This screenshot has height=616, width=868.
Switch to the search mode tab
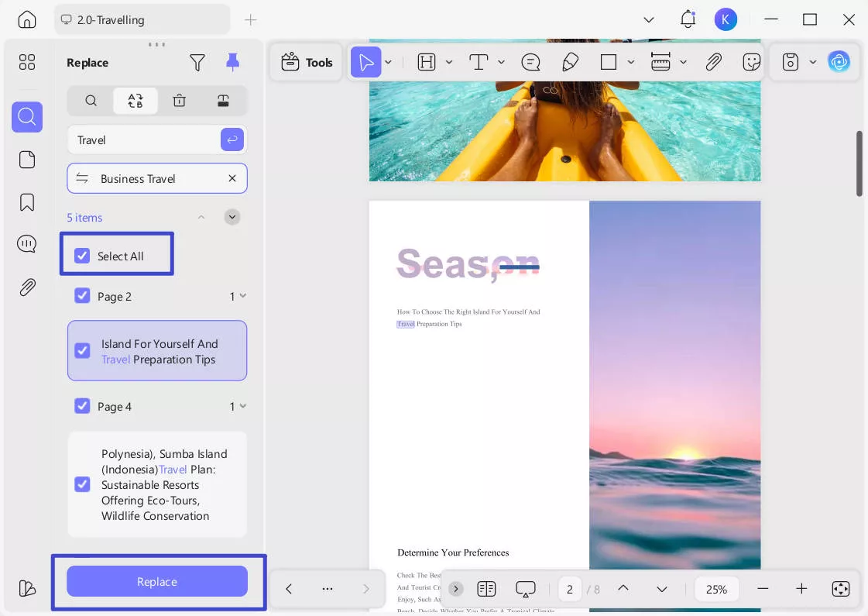click(x=91, y=101)
